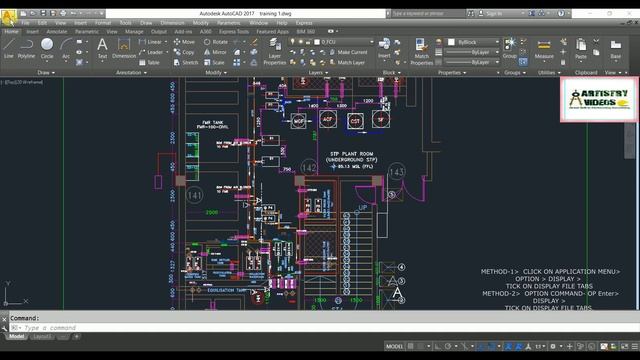Click Sign In button in title bar
640x360 pixels.
491,13
